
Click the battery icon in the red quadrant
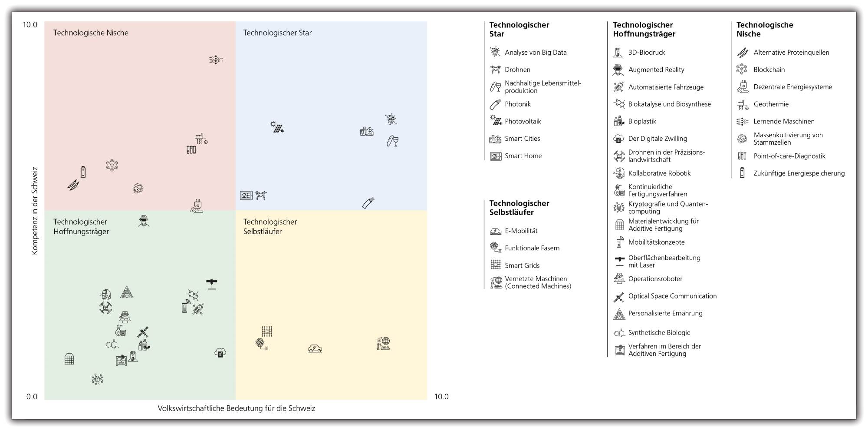(x=83, y=172)
